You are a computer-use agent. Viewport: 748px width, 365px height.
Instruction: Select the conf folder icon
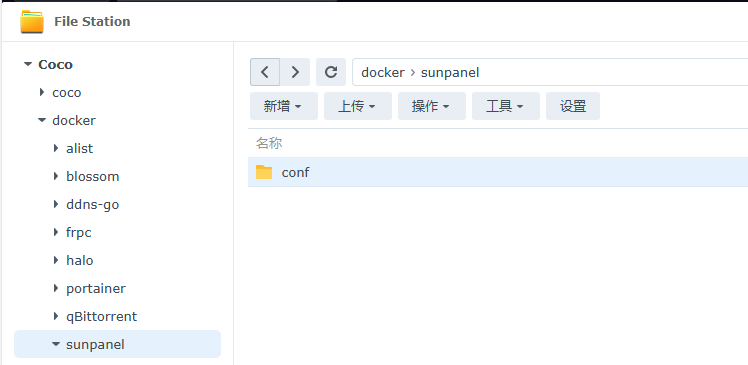tap(264, 172)
